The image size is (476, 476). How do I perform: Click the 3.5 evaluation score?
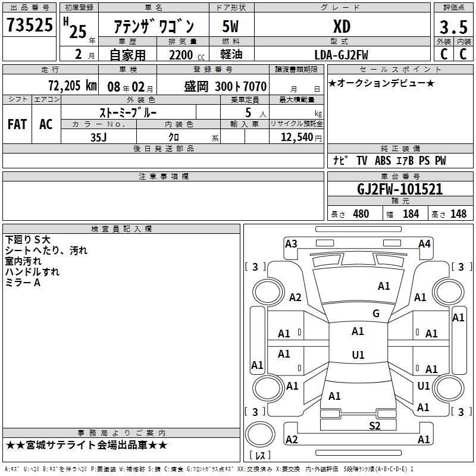(x=453, y=27)
